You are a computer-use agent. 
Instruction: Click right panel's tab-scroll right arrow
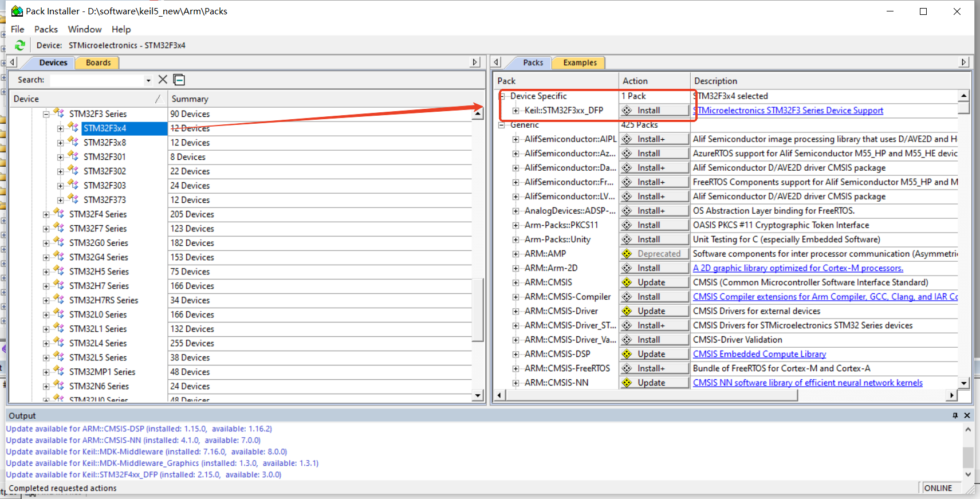click(x=964, y=62)
